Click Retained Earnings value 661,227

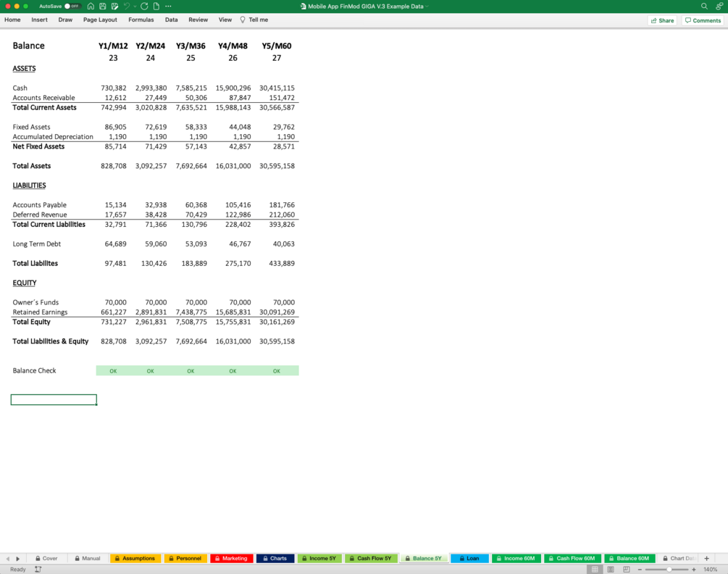[114, 312]
